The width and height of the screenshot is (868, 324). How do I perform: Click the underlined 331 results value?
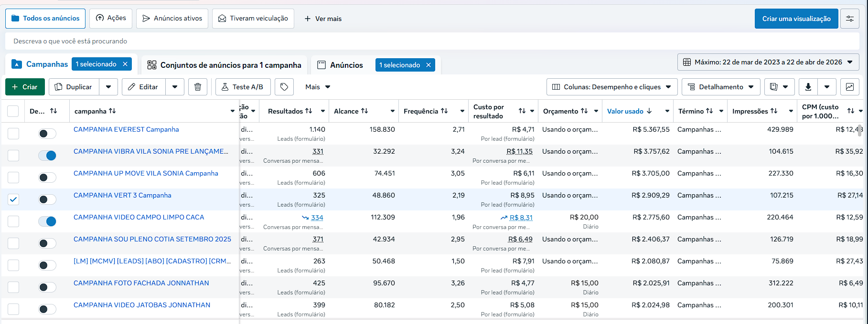[318, 151]
